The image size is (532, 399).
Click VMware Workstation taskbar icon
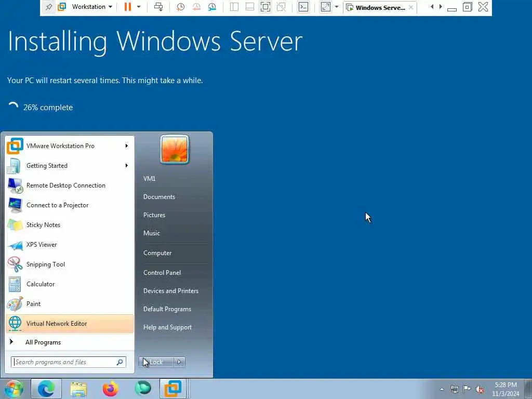[172, 389]
